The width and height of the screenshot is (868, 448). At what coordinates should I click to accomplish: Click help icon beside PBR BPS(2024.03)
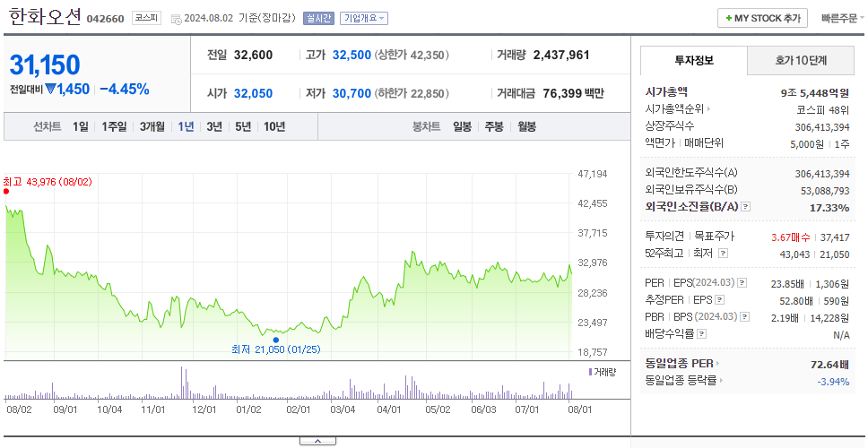pos(746,317)
